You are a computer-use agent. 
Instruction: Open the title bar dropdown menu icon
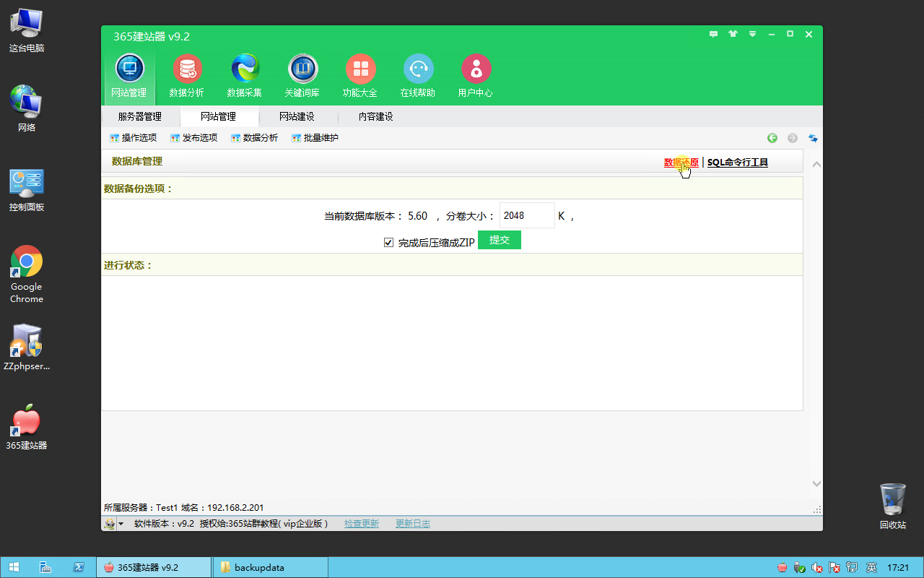pos(752,34)
